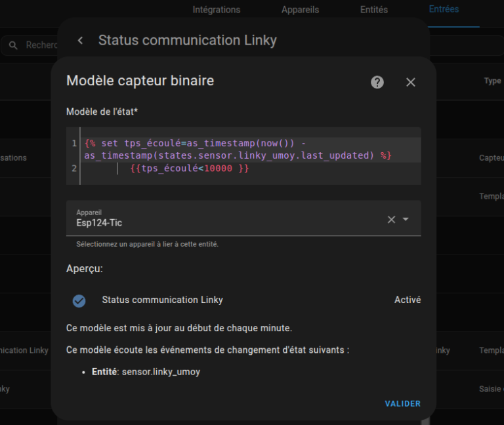Click the sensor.linky_umoy entity listener text
The height and width of the screenshot is (425, 504).
pyautogui.click(x=161, y=372)
